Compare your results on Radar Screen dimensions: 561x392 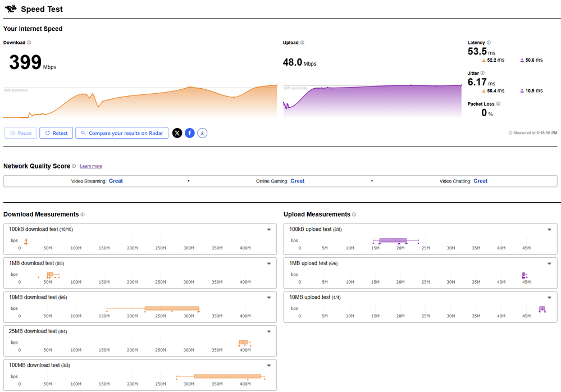[122, 133]
